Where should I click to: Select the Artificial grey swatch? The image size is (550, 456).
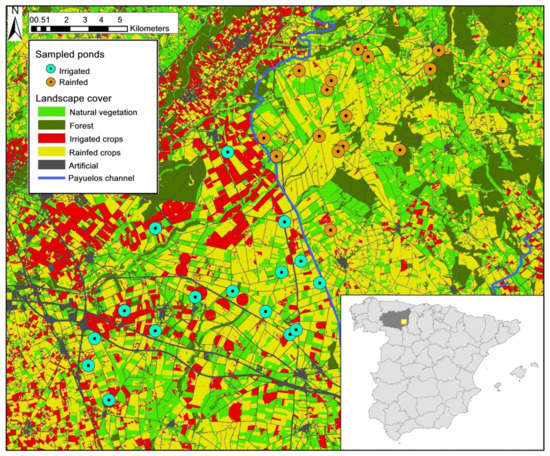tap(52, 165)
